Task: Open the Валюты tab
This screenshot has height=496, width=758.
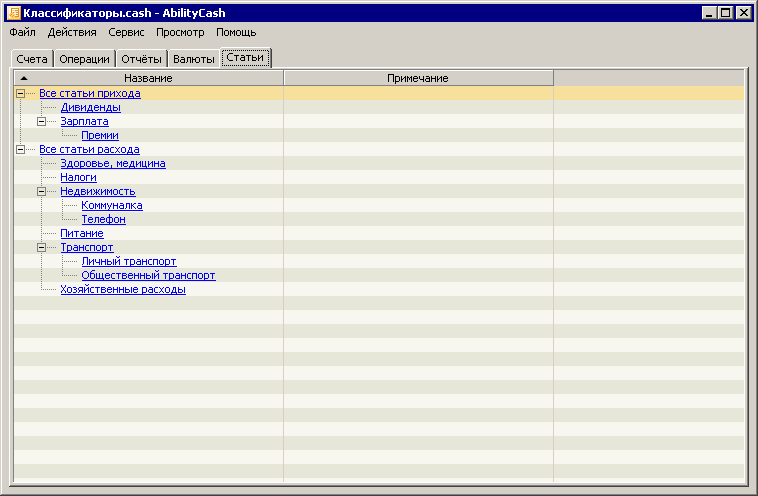Action: (194, 59)
